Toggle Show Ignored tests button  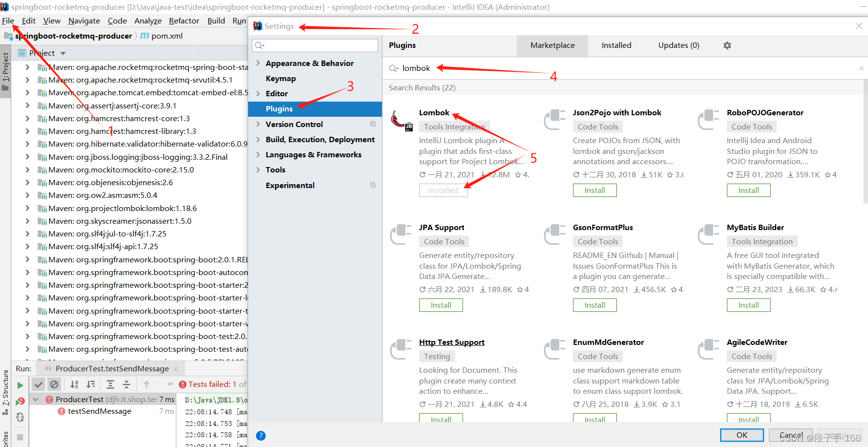pos(54,384)
